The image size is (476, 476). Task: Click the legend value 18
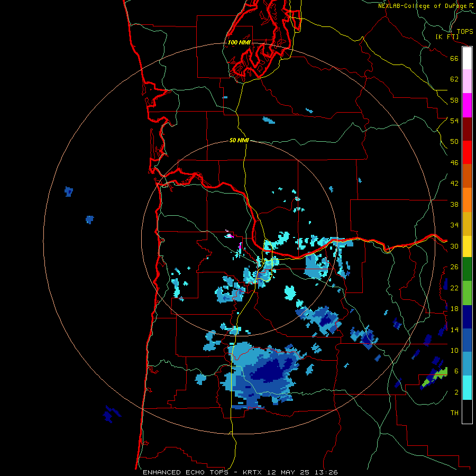point(454,309)
